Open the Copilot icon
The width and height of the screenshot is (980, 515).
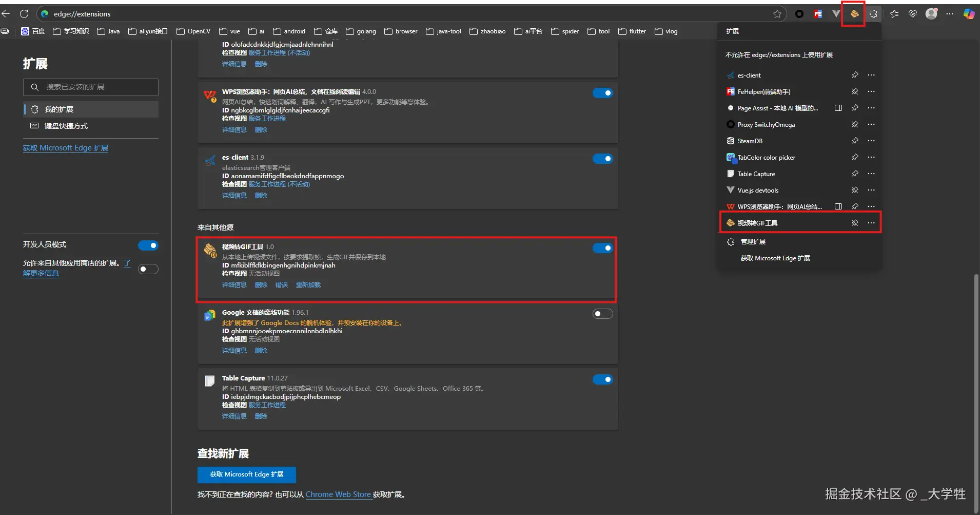click(969, 14)
